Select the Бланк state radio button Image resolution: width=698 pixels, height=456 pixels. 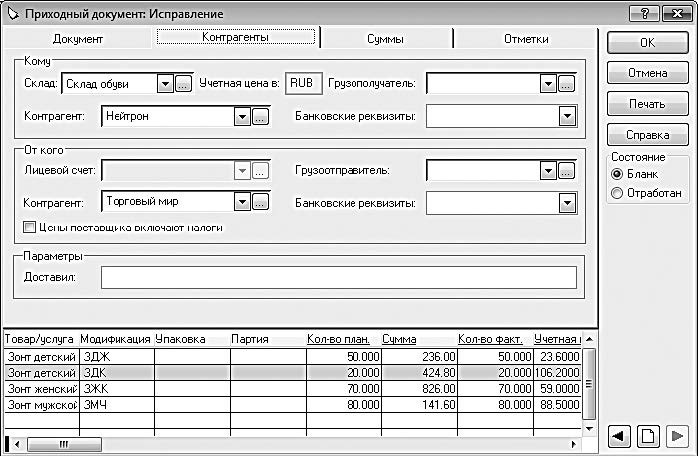[617, 174]
